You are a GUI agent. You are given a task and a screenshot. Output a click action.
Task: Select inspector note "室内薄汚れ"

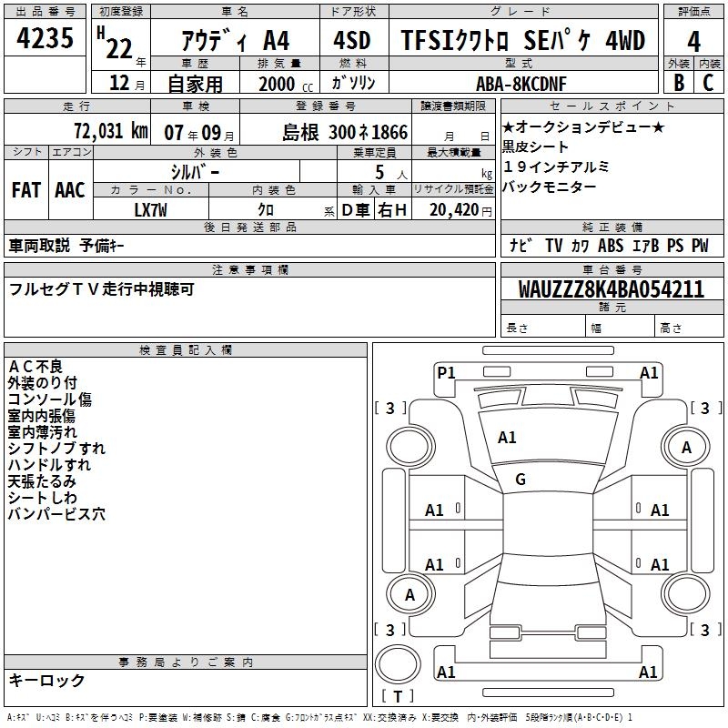click(42, 431)
